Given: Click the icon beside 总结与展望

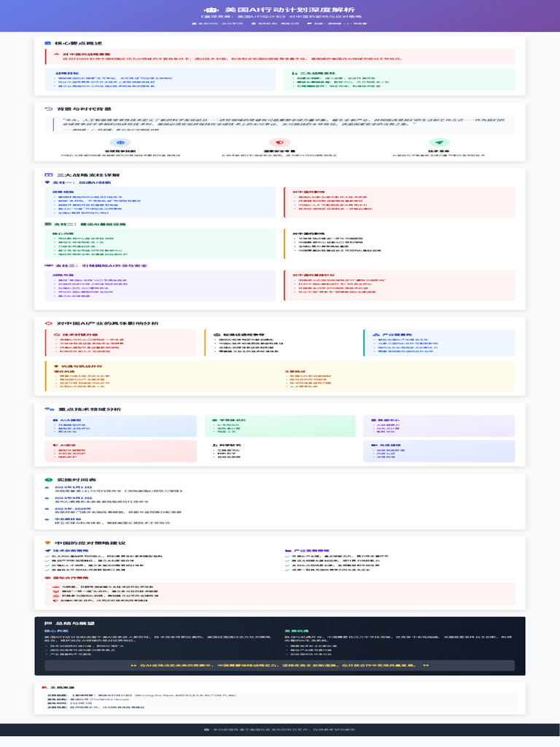Looking at the screenshot, I should pos(47,623).
